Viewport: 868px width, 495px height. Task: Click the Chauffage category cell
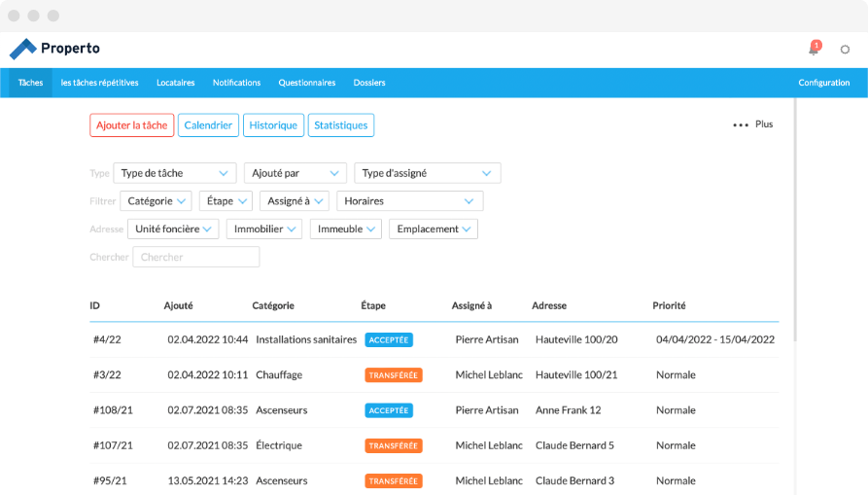[279, 374]
